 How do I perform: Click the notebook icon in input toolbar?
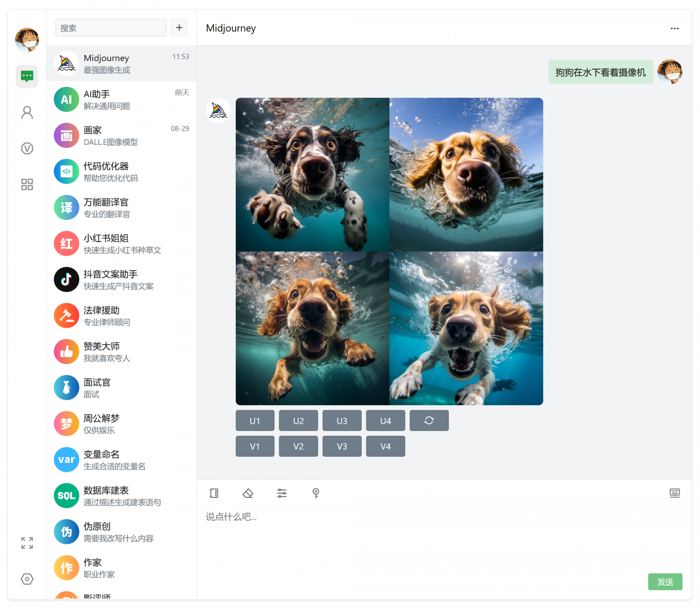coord(214,493)
